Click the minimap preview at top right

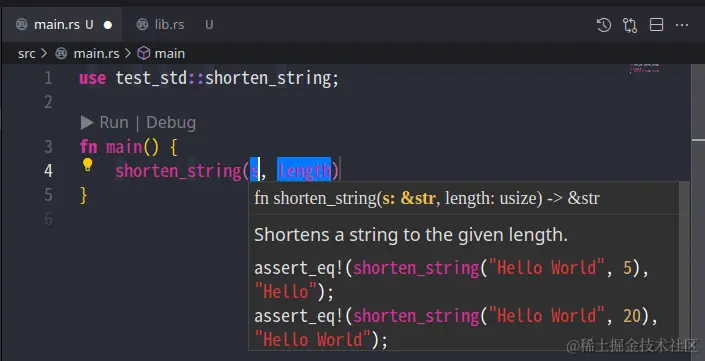(644, 69)
